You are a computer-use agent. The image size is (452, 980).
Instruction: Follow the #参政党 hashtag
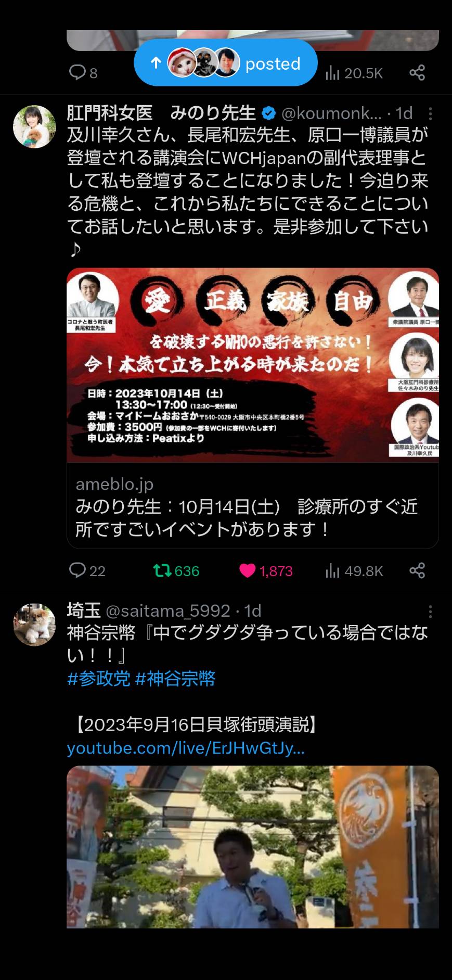click(x=98, y=679)
